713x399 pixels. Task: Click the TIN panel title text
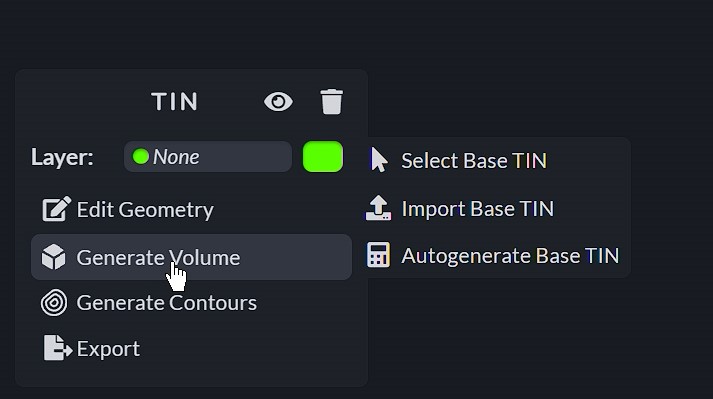tap(175, 101)
